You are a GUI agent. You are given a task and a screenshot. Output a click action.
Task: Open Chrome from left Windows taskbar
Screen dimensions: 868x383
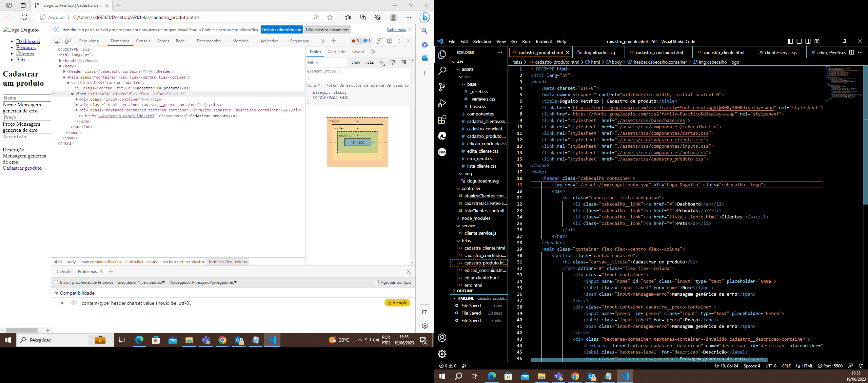(222, 340)
